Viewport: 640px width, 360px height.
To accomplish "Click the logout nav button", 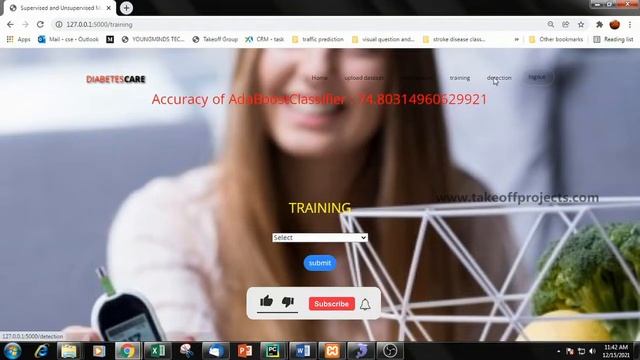I will pyautogui.click(x=538, y=77).
